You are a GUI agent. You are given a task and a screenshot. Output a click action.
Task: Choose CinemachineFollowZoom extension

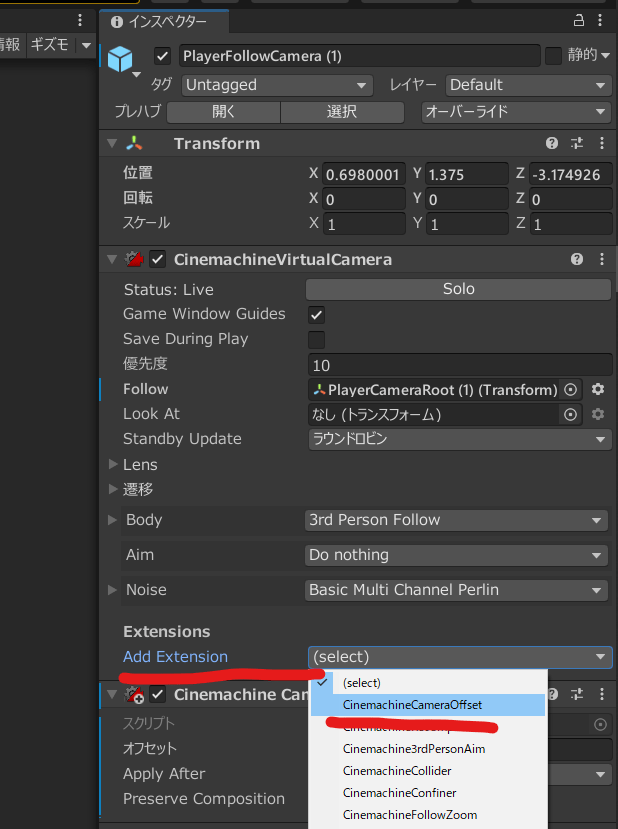[x=428, y=815]
